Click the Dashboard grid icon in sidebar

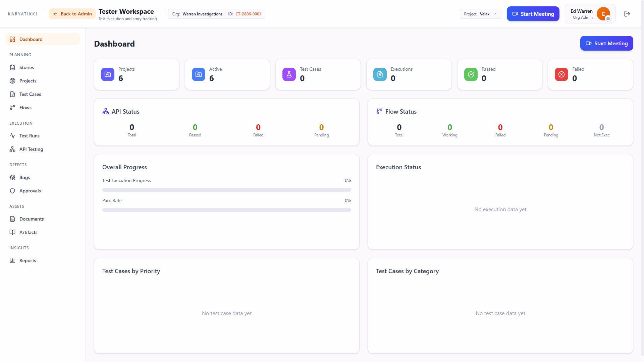[12, 39]
